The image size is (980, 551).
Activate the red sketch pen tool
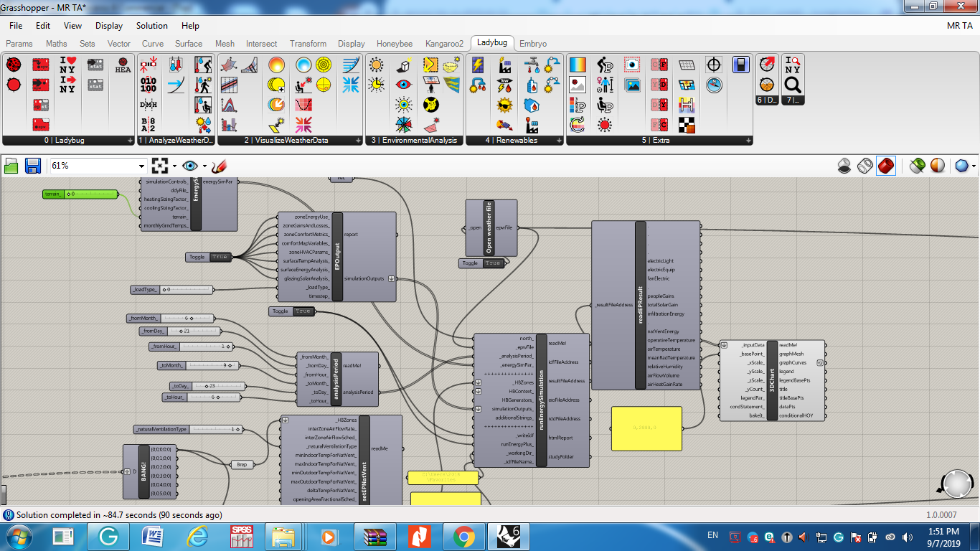tap(219, 166)
